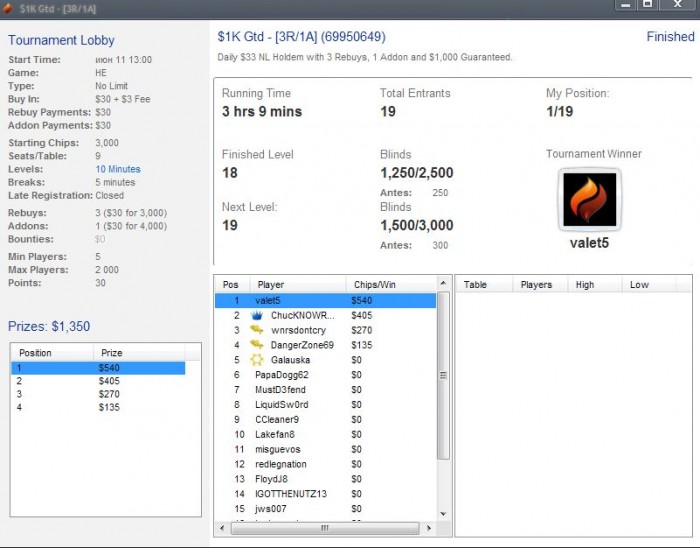This screenshot has width=700, height=548.
Task: Select prize position 4 row with $135
Action: pos(98,407)
